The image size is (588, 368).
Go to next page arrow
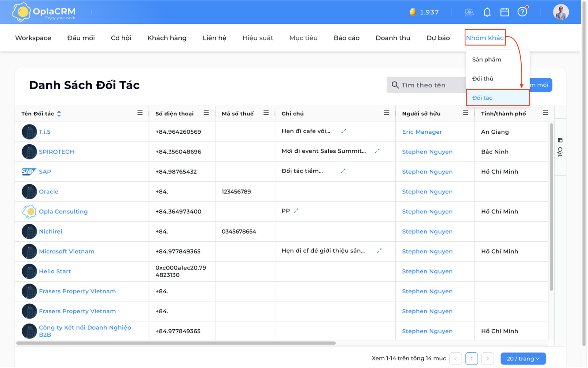(x=487, y=359)
